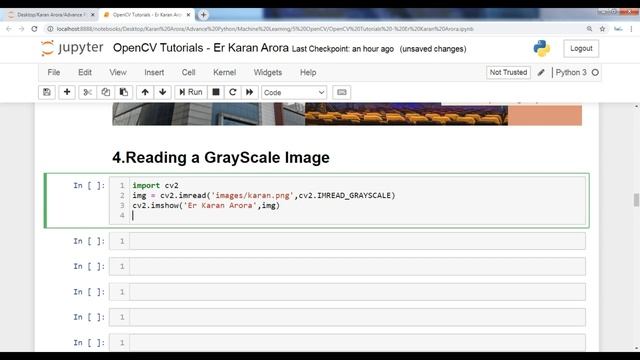
Task: Reload the browser page
Action: tap(34, 29)
